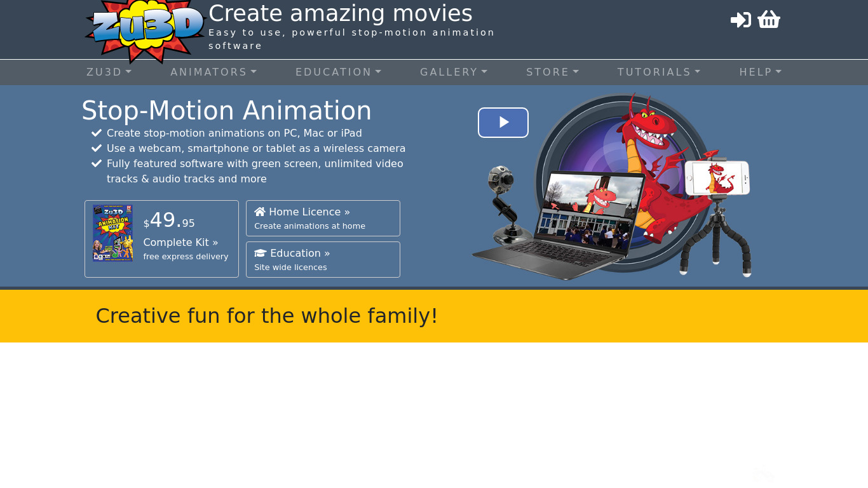This screenshot has width=868, height=488.
Task: Click the Home Licence button
Action: pyautogui.click(x=323, y=218)
